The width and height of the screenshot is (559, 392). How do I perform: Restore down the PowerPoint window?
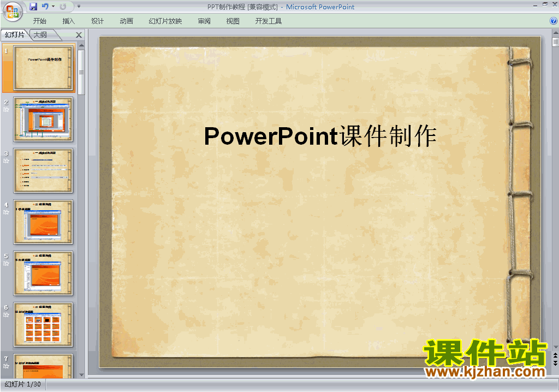[545, 4]
